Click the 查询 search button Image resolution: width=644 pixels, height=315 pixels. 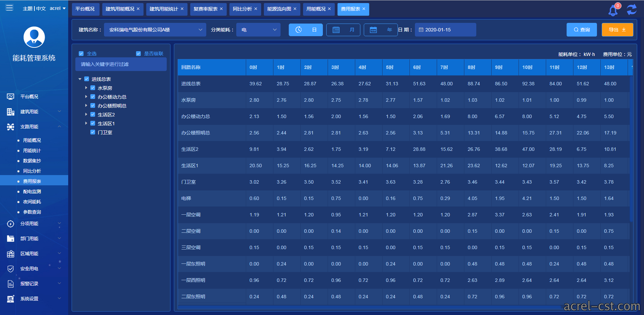(x=582, y=30)
